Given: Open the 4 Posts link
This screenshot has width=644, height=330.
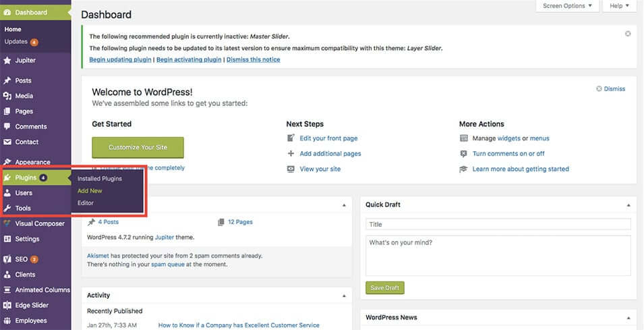Looking at the screenshot, I should tap(108, 222).
